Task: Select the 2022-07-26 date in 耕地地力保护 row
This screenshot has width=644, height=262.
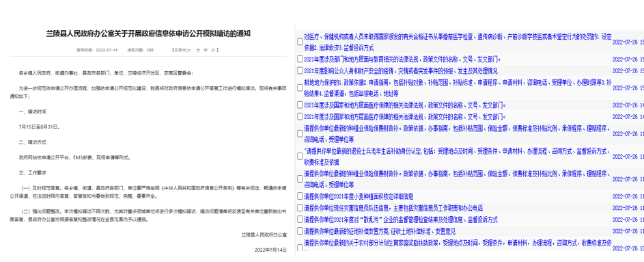Action: 625,88
